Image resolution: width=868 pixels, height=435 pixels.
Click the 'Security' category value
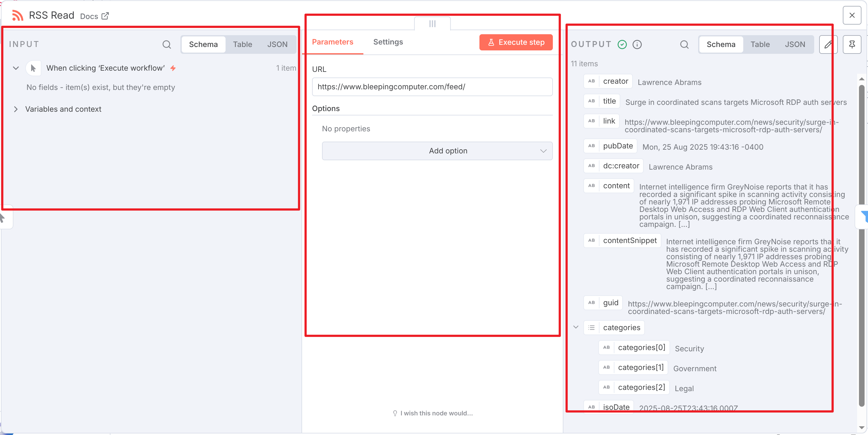coord(689,349)
